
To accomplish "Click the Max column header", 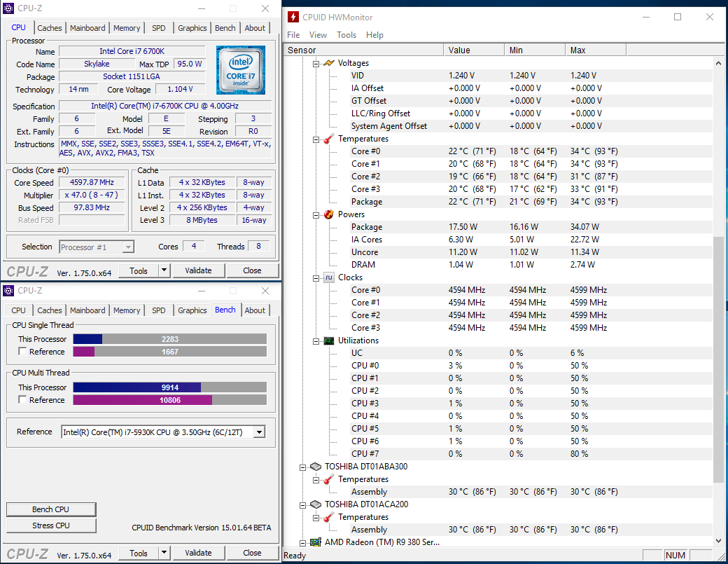I will pos(596,50).
